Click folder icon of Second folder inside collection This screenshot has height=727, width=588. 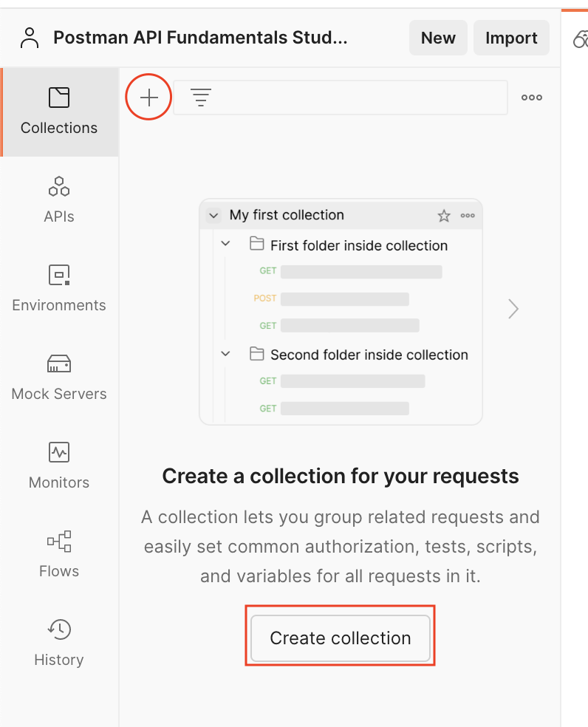click(257, 354)
